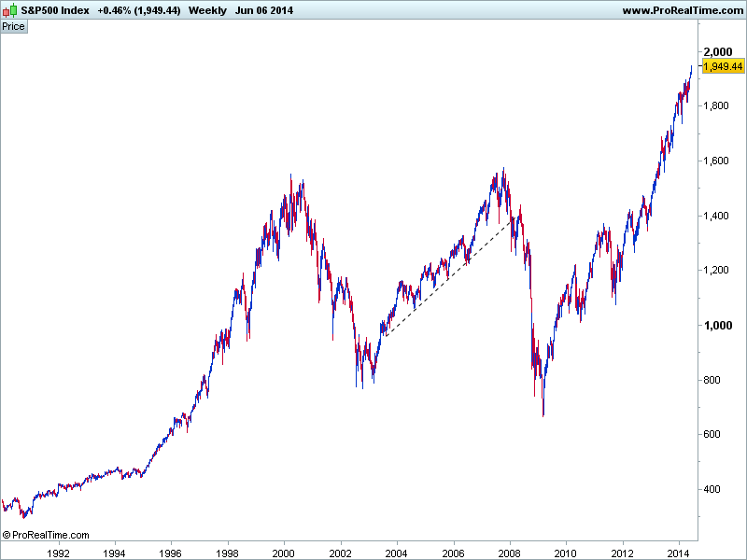The height and width of the screenshot is (560, 747).
Task: Click the 400 price axis label
Action: [712, 489]
